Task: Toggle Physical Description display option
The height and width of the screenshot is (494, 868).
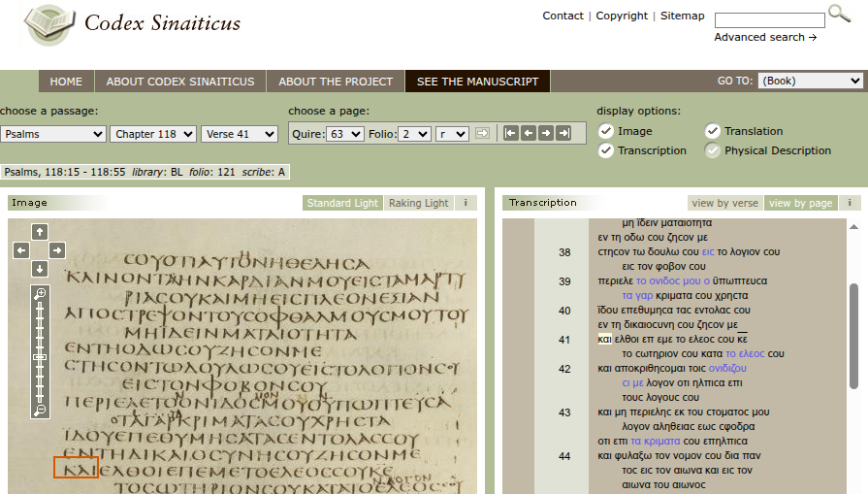Action: (x=713, y=150)
